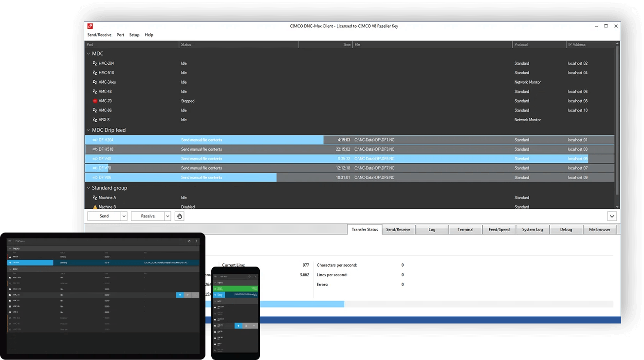Click the CIMCO app logo in title bar
Screen dimensions: 644x360
[x=90, y=26]
